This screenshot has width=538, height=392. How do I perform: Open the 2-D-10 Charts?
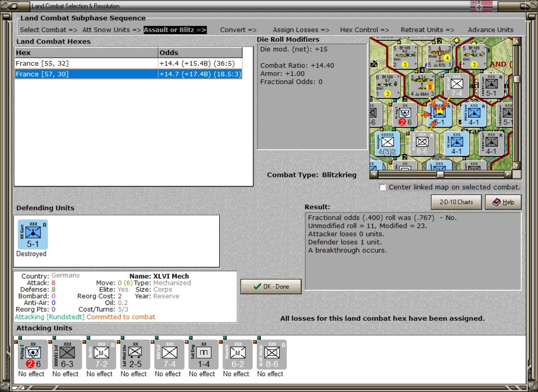coord(456,202)
